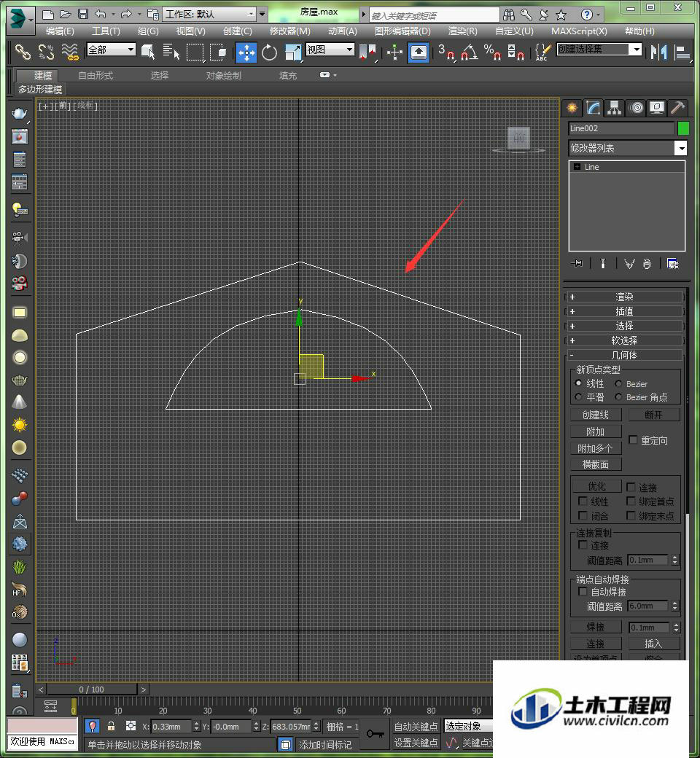The height and width of the screenshot is (758, 700).
Task: Click the Edit Named Selection Sets icon
Action: click(542, 52)
